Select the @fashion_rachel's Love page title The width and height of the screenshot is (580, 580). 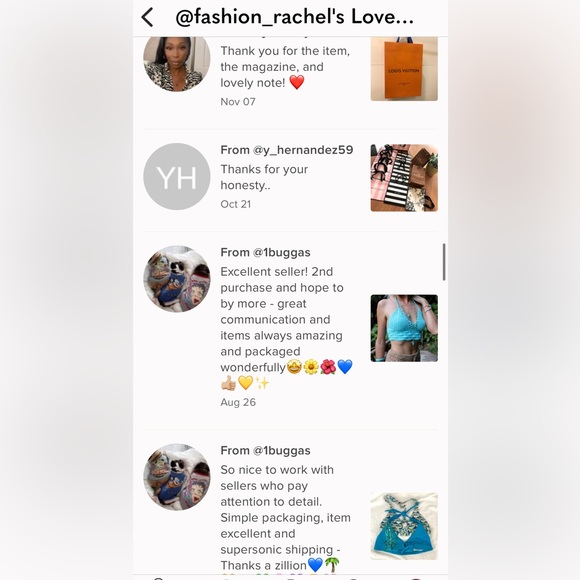coord(294,17)
